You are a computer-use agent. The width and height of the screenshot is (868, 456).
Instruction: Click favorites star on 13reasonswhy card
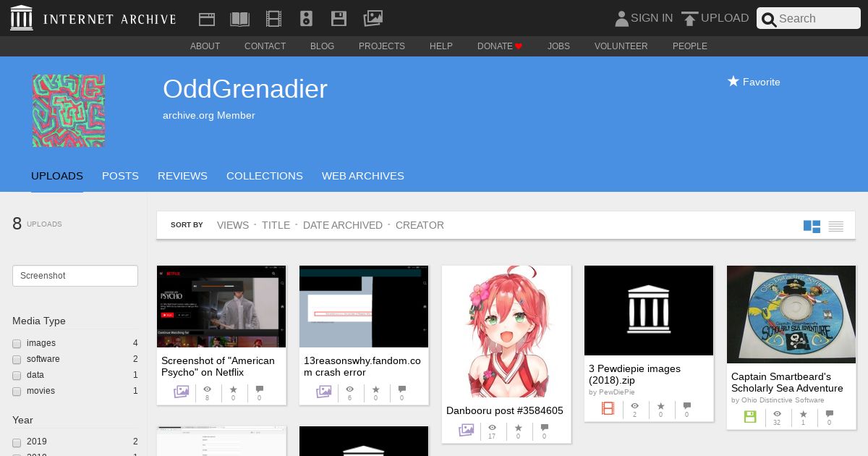click(375, 389)
